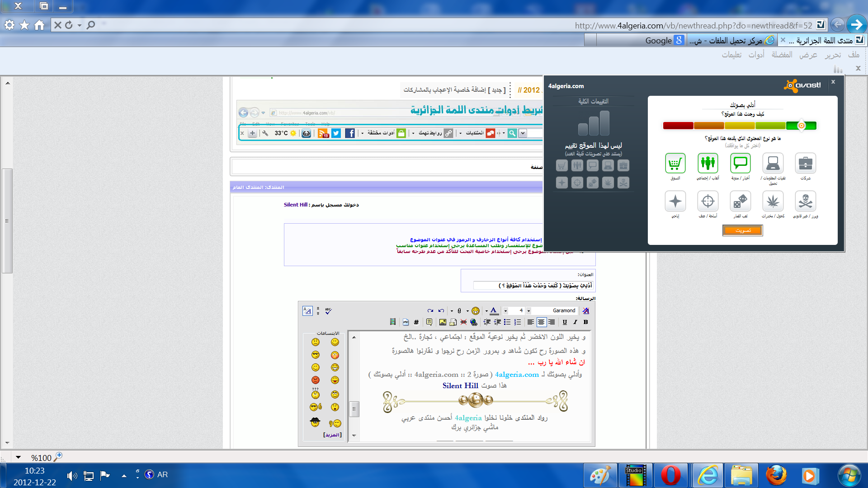Click the Underline formatting icon

(565, 322)
